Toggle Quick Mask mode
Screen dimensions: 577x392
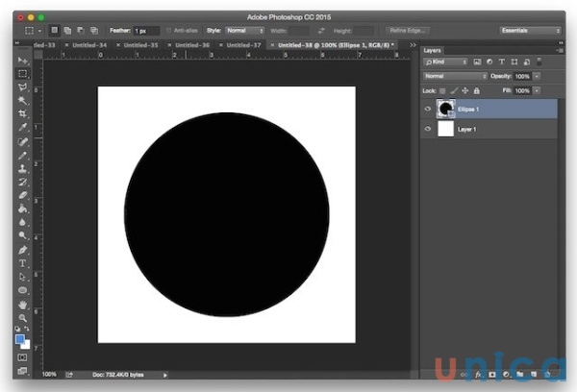click(x=22, y=357)
